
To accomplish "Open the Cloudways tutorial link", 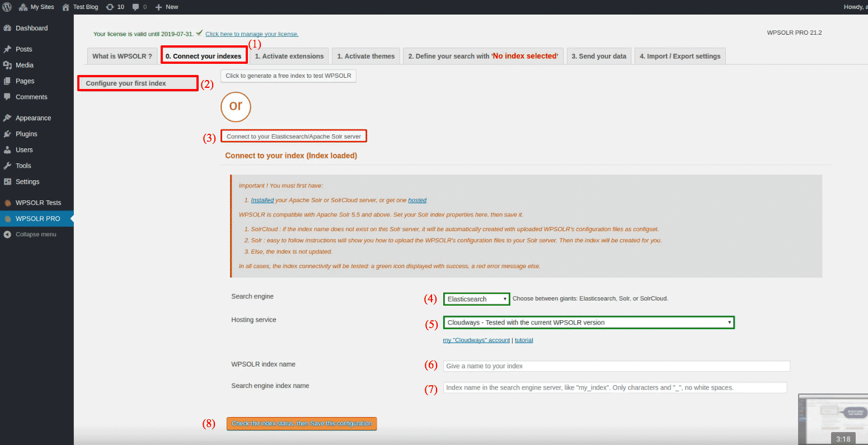I will (524, 340).
